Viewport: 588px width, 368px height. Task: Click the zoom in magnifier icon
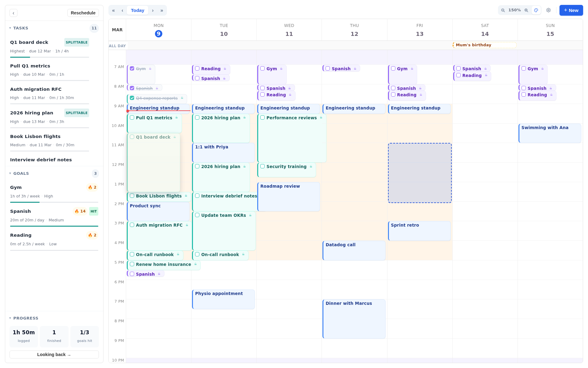pyautogui.click(x=526, y=10)
